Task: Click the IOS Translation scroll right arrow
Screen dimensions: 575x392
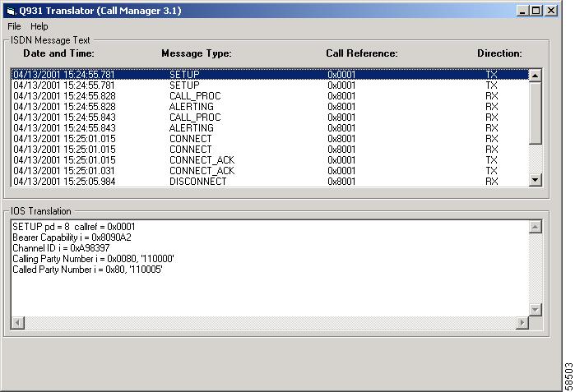Action: pyautogui.click(x=522, y=323)
